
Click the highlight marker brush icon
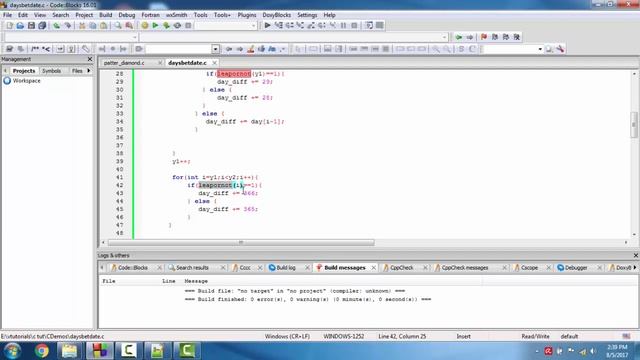click(251, 49)
